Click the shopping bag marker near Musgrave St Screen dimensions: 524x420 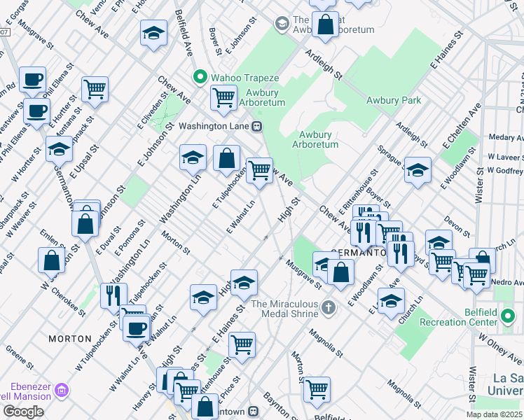pos(340,274)
